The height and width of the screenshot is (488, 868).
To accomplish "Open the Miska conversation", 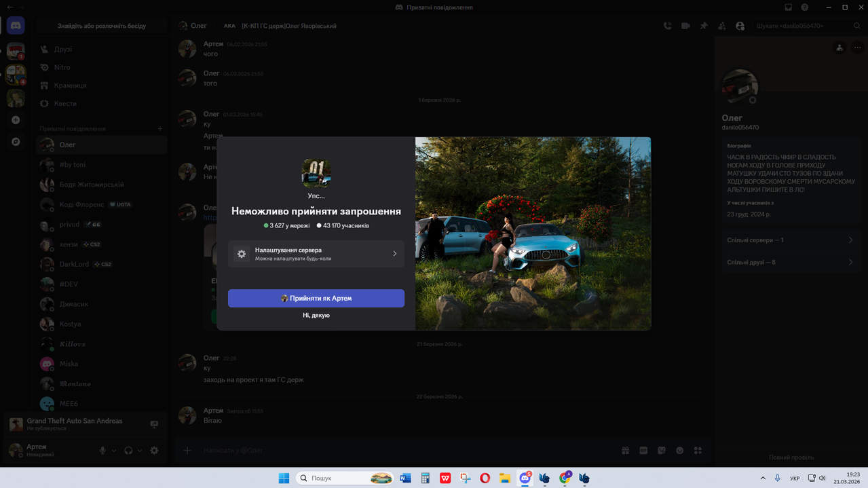I will [102, 364].
